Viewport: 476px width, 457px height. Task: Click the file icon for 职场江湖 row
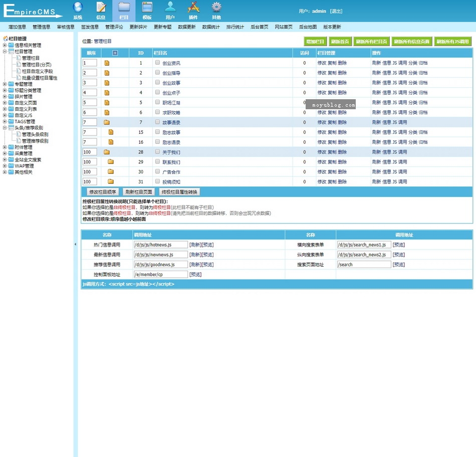click(107, 103)
